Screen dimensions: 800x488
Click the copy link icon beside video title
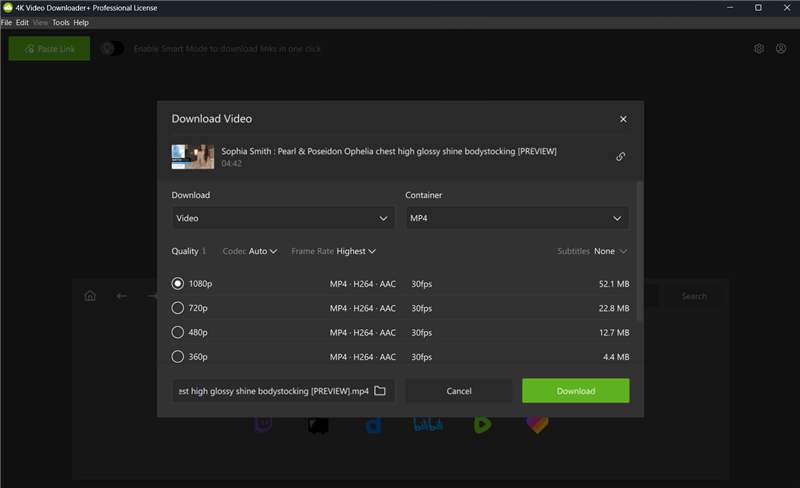[x=620, y=156]
